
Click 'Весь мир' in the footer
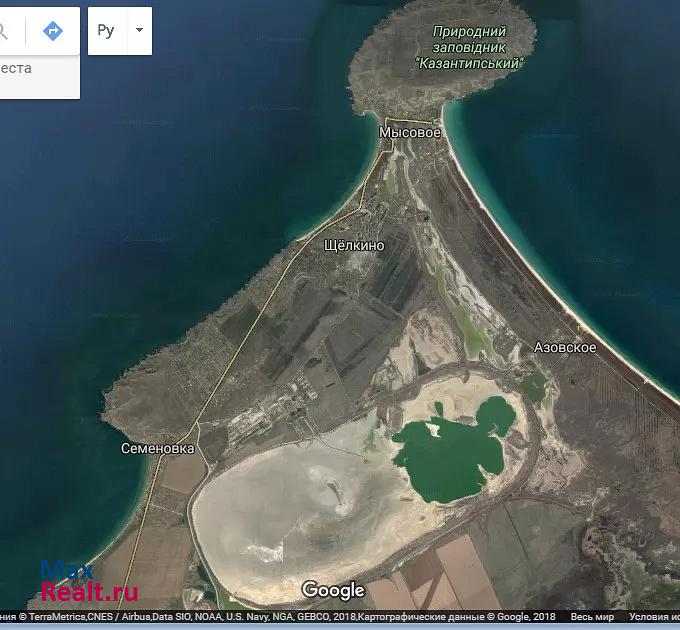[x=592, y=618]
